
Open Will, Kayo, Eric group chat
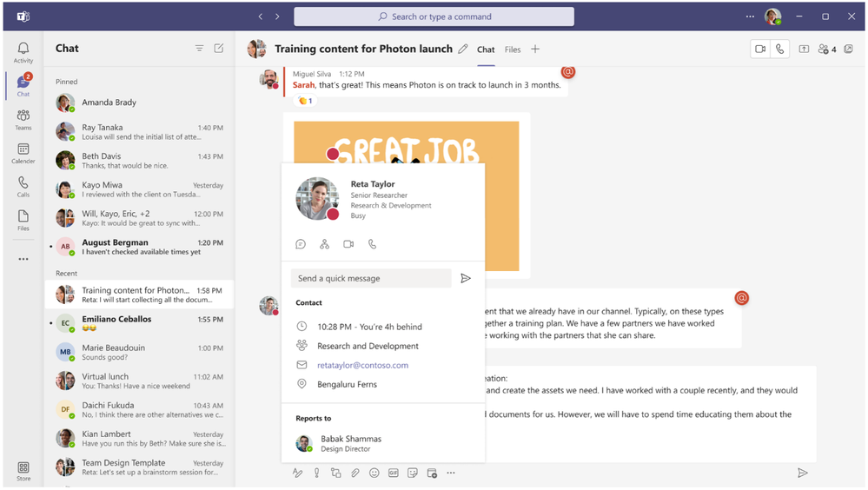coord(140,218)
